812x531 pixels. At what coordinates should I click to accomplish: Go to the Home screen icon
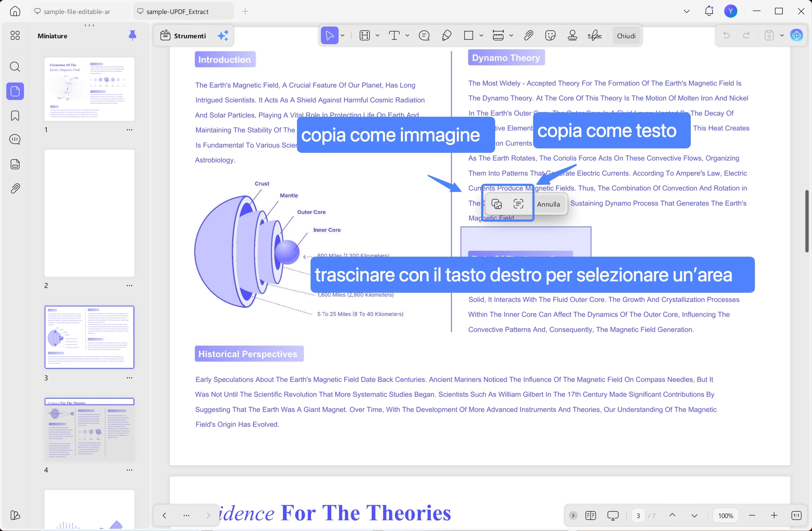[15, 11]
